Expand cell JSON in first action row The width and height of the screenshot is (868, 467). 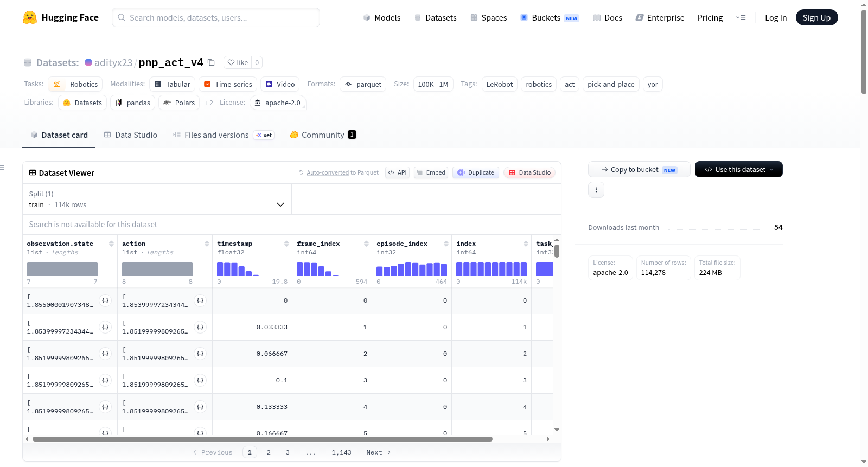(200, 300)
